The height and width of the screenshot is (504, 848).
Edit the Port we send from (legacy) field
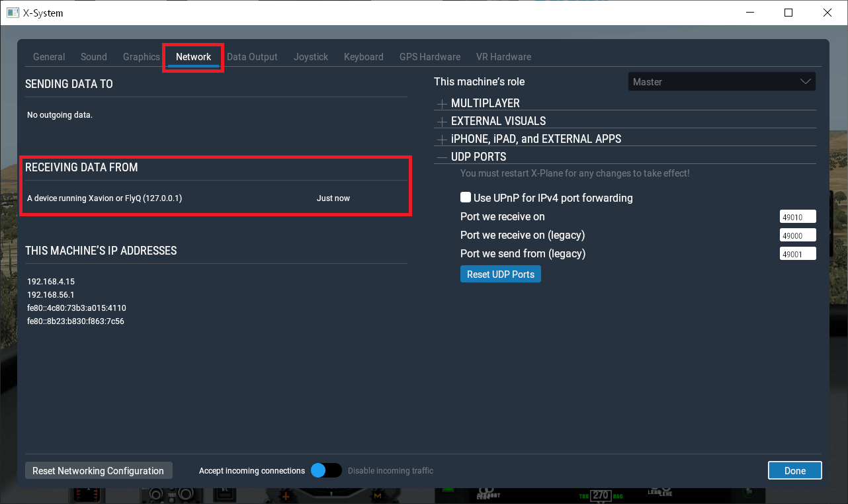pos(798,254)
